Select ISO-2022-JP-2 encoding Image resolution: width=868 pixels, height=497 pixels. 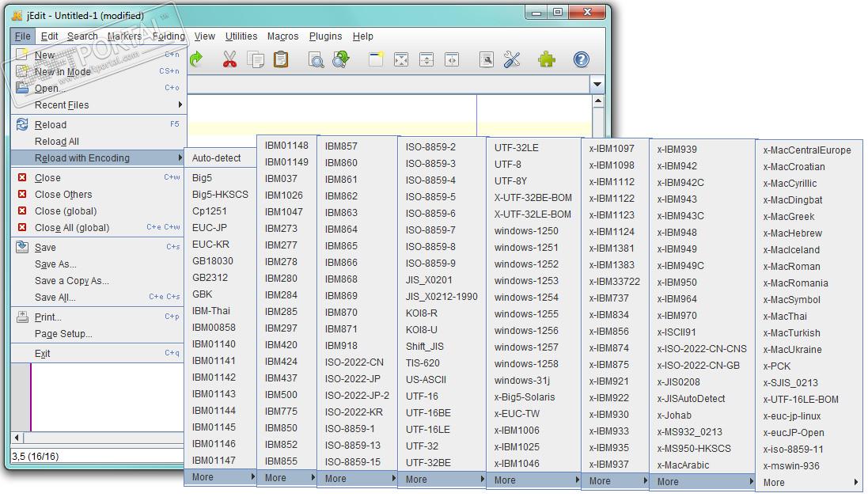tap(358, 395)
